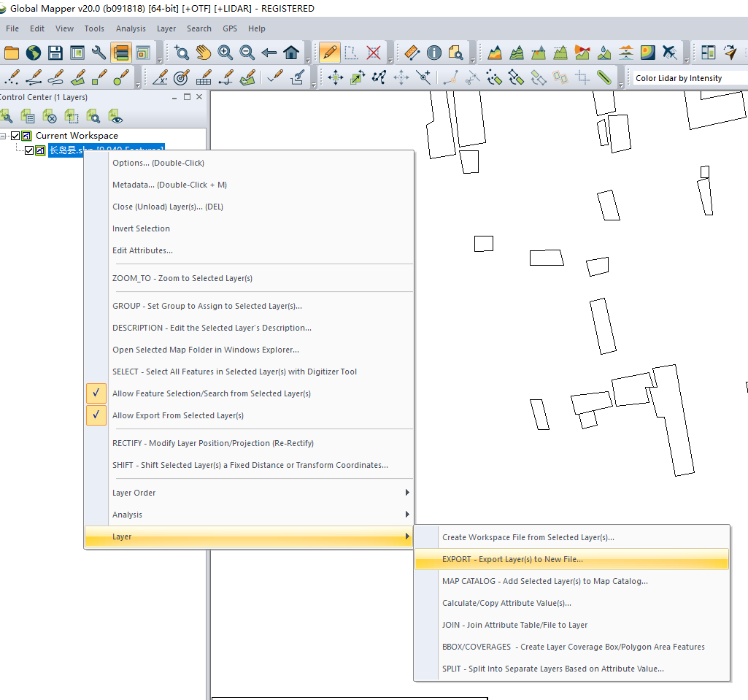Choose SPLIT - Split Into Separate Layers
The width and height of the screenshot is (748, 700).
[x=572, y=669]
